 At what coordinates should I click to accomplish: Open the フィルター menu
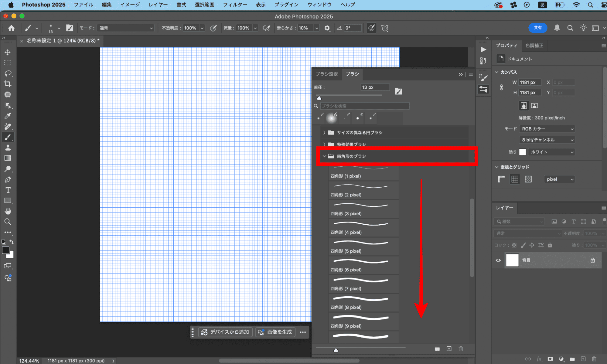click(235, 5)
